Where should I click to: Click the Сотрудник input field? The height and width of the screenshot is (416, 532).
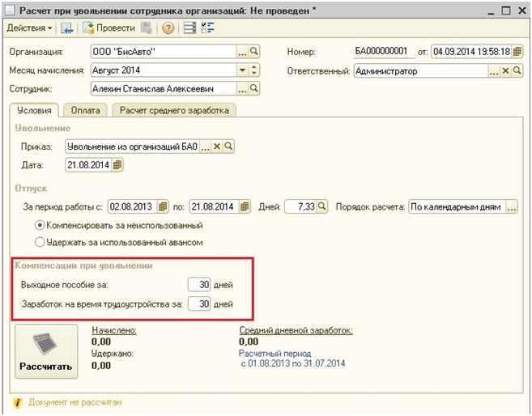pos(164,89)
